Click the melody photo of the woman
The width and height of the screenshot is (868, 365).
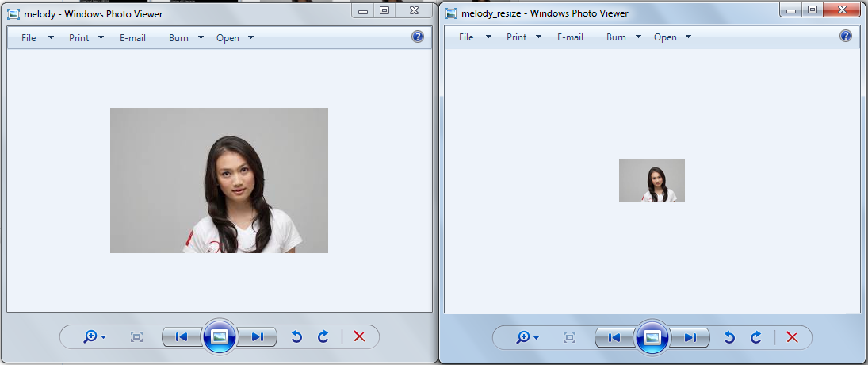220,181
